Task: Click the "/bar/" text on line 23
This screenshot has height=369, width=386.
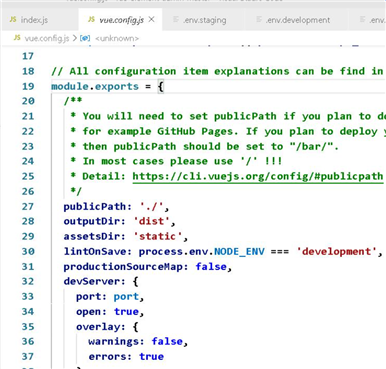Action: pos(312,146)
